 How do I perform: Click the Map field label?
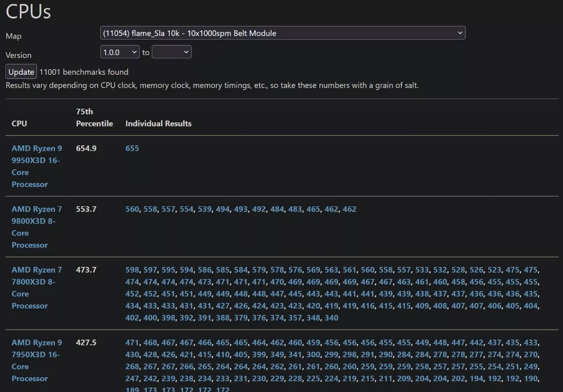pyautogui.click(x=14, y=36)
